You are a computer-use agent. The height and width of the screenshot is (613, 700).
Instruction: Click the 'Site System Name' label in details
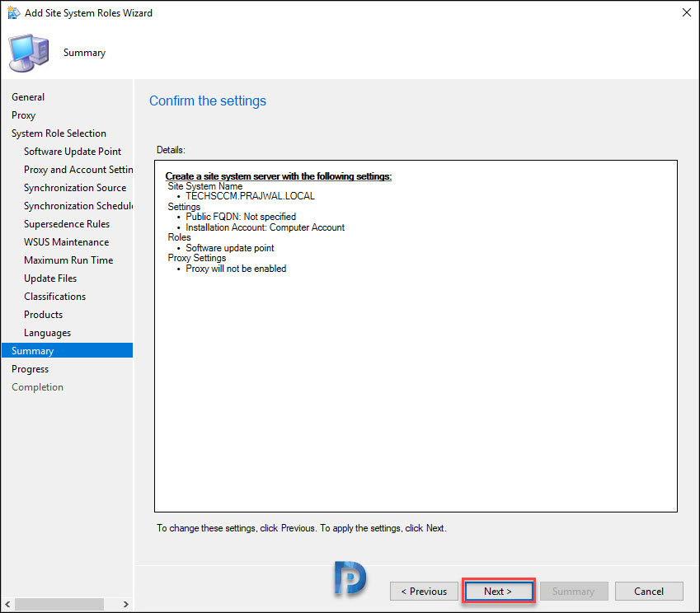point(205,186)
